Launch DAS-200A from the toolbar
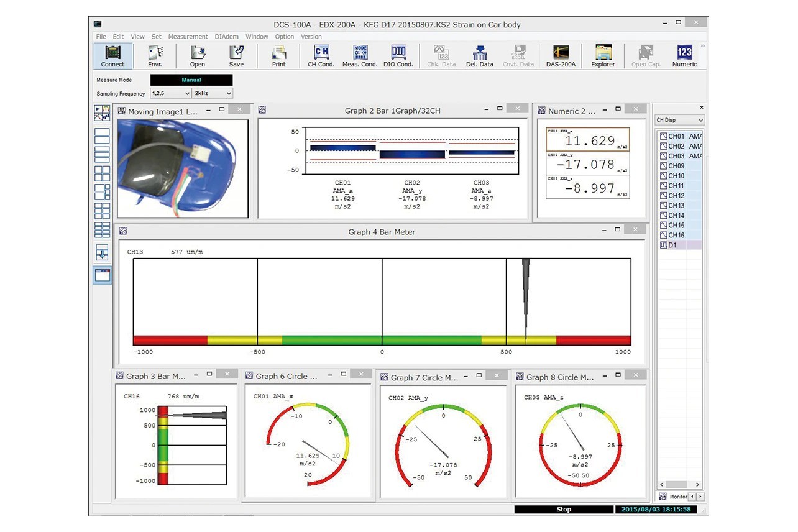Screen dimensions: 798x532 click(561, 56)
